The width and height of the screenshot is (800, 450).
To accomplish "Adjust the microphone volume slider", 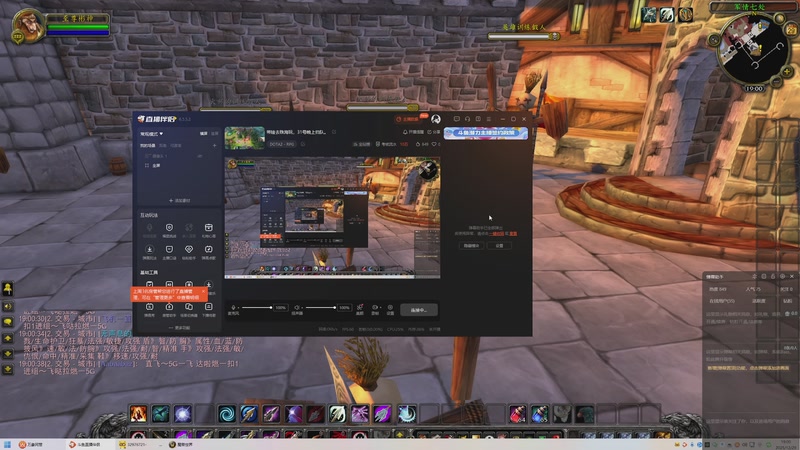I will tap(257, 308).
